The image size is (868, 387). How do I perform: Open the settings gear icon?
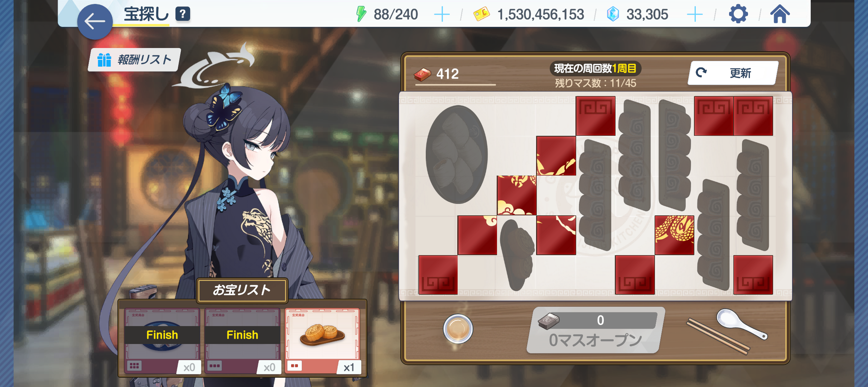click(738, 14)
